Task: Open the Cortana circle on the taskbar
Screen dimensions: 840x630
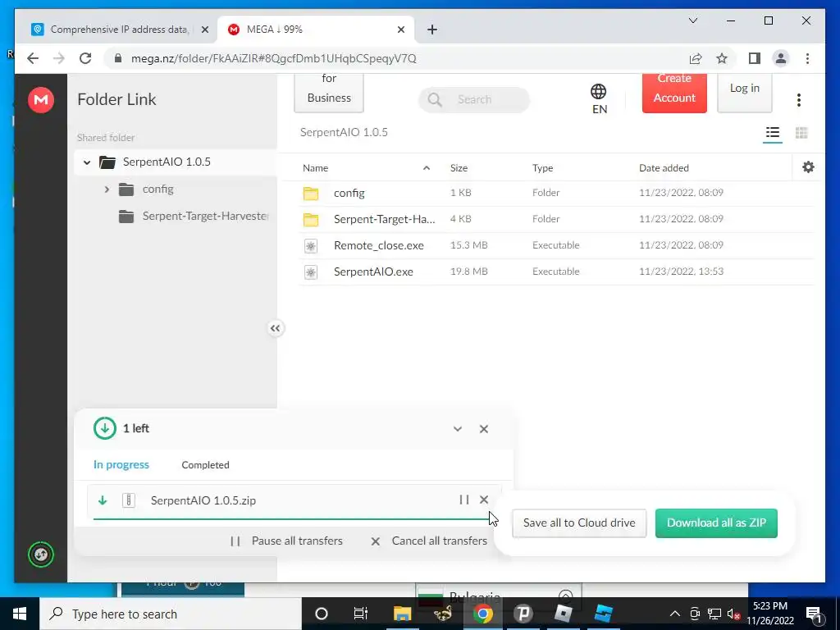Action: tap(321, 614)
